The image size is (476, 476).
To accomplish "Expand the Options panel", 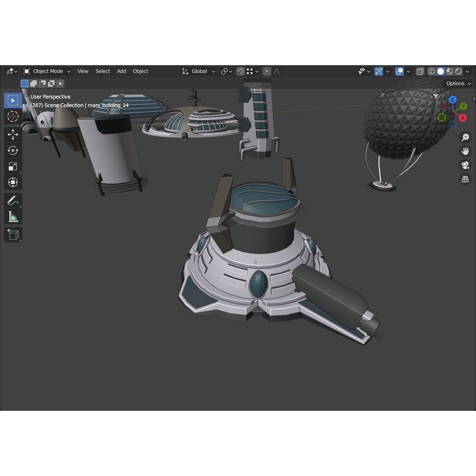I will click(x=457, y=83).
